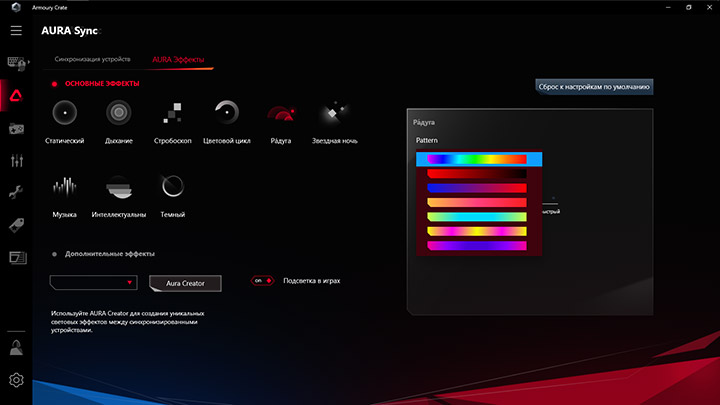
Task: Open the Scenario Profiles sliders sidebar icon
Action: coord(17,161)
